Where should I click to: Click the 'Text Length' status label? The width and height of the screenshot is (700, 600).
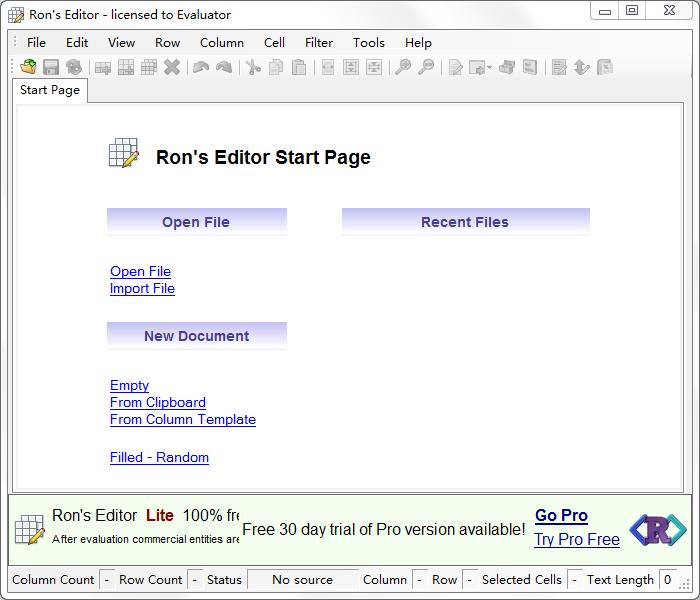[x=620, y=579]
